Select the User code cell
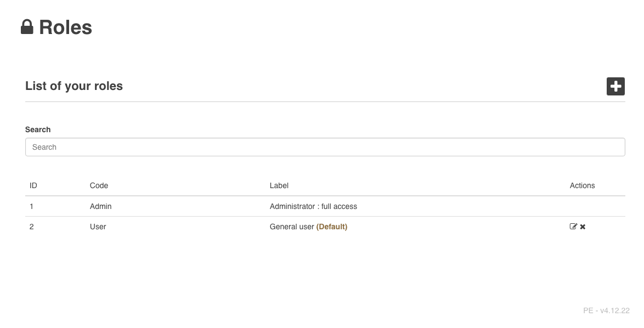 click(98, 227)
